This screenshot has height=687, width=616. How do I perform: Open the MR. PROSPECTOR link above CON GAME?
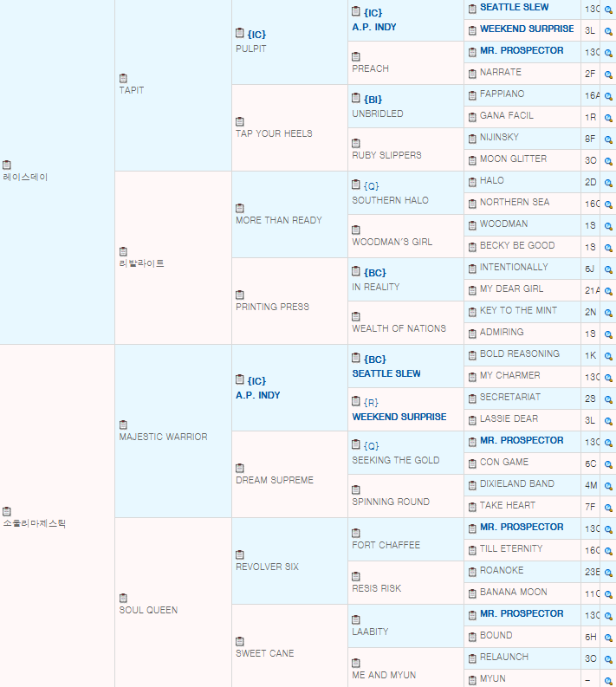[522, 440]
